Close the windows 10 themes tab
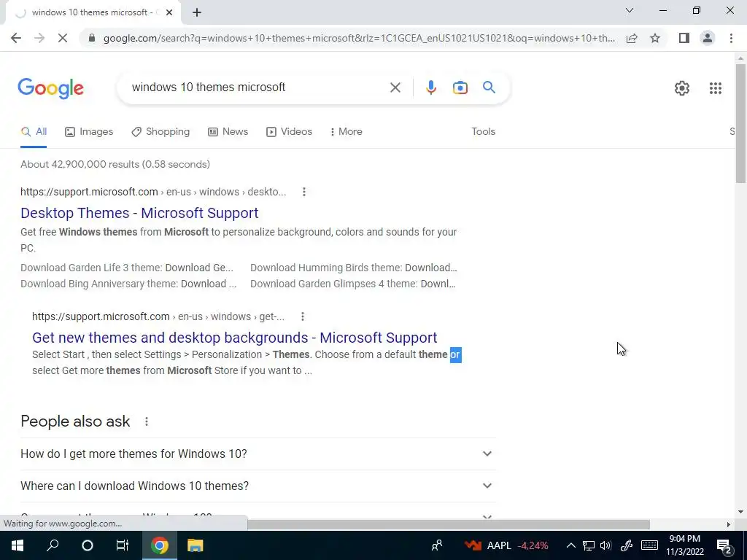The height and width of the screenshot is (560, 747). pos(169,12)
